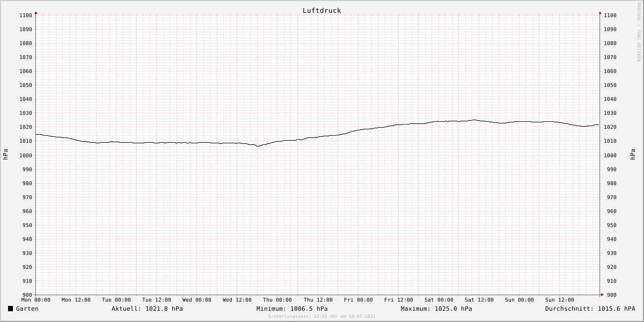Click the Erstellungszeit timestamp footer text
The height and width of the screenshot is (322, 644).
(322, 316)
